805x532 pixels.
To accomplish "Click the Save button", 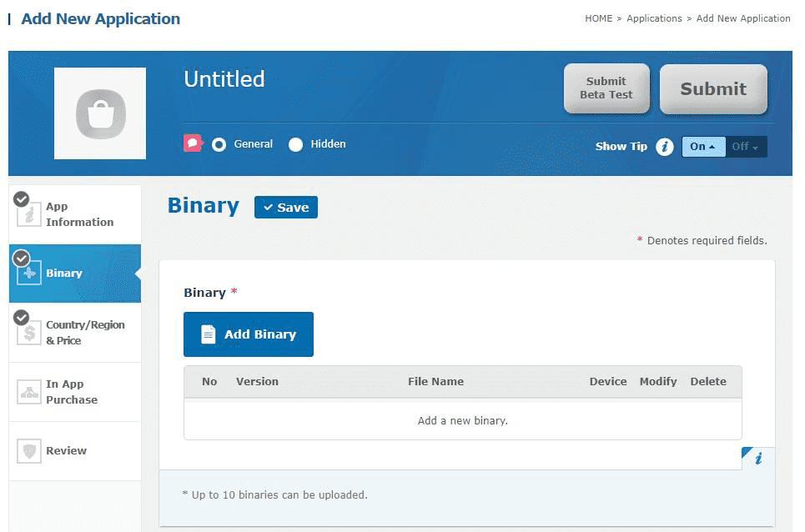I will (x=285, y=208).
